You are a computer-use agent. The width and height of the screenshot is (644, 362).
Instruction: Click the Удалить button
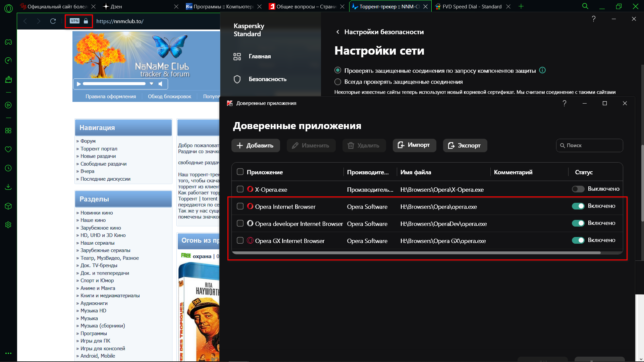coord(364,145)
